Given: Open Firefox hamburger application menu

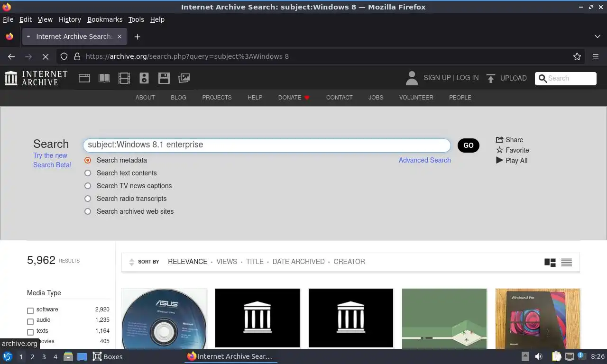Looking at the screenshot, I should point(596,56).
